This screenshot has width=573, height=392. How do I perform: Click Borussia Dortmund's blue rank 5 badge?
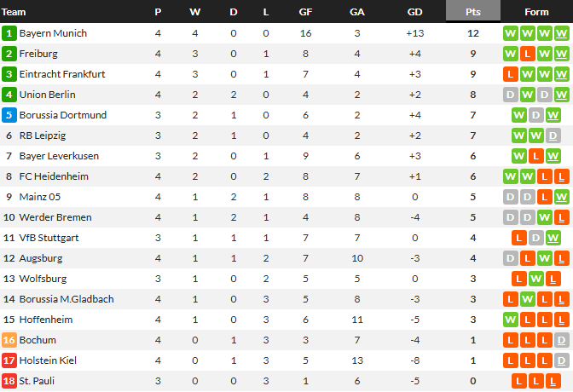9,115
